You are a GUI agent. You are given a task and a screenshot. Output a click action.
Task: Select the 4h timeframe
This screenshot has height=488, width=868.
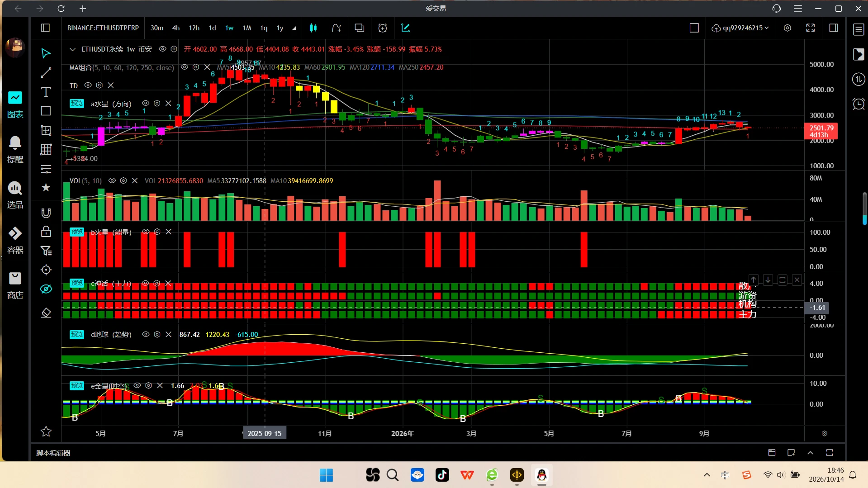[x=176, y=28]
